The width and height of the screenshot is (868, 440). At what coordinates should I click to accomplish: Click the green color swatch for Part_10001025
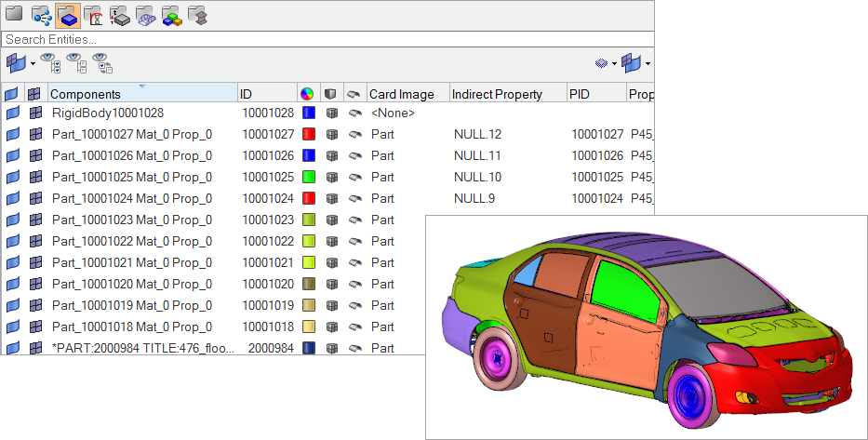point(308,177)
